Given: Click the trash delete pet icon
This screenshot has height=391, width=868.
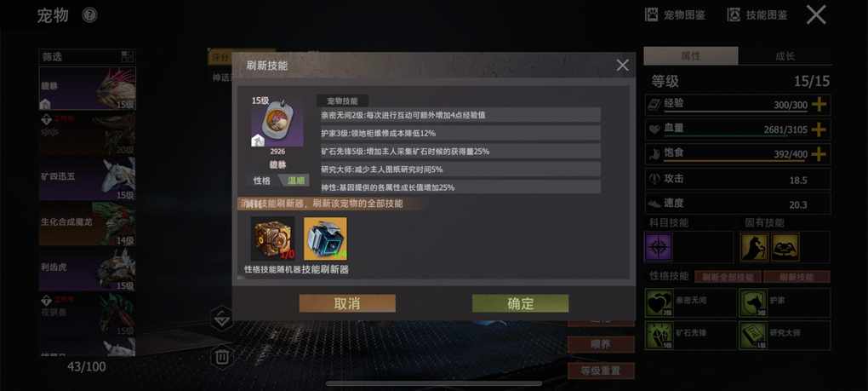Looking at the screenshot, I should [222, 357].
